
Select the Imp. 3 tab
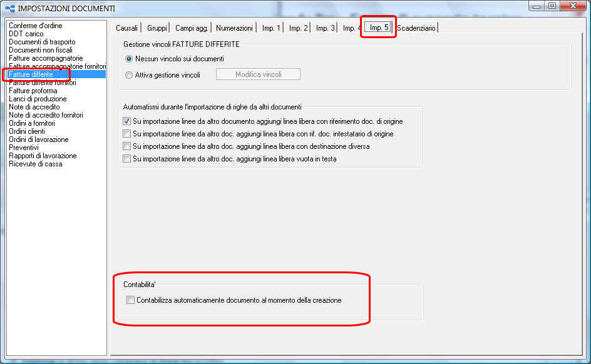pyautogui.click(x=325, y=28)
